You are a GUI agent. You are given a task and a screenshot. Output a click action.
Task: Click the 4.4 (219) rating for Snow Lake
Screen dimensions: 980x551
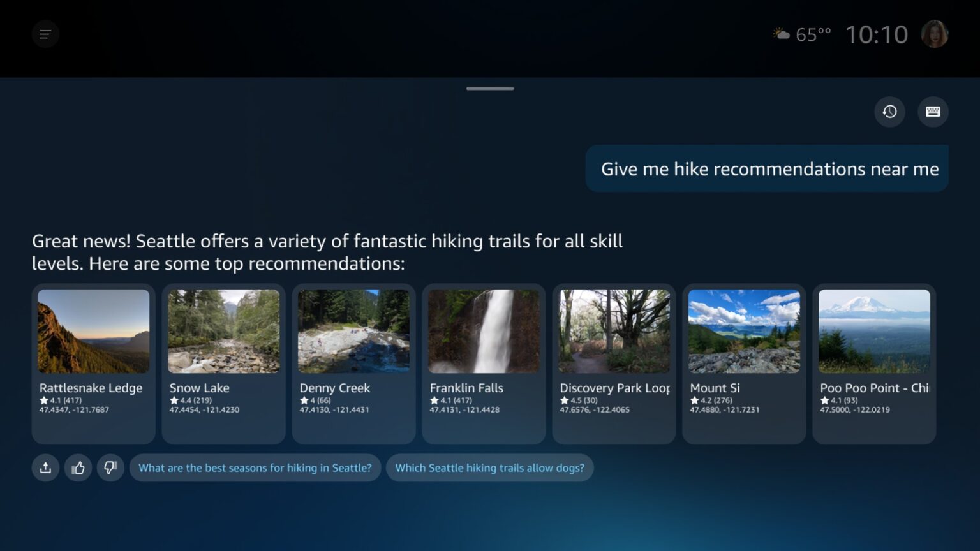(x=191, y=400)
